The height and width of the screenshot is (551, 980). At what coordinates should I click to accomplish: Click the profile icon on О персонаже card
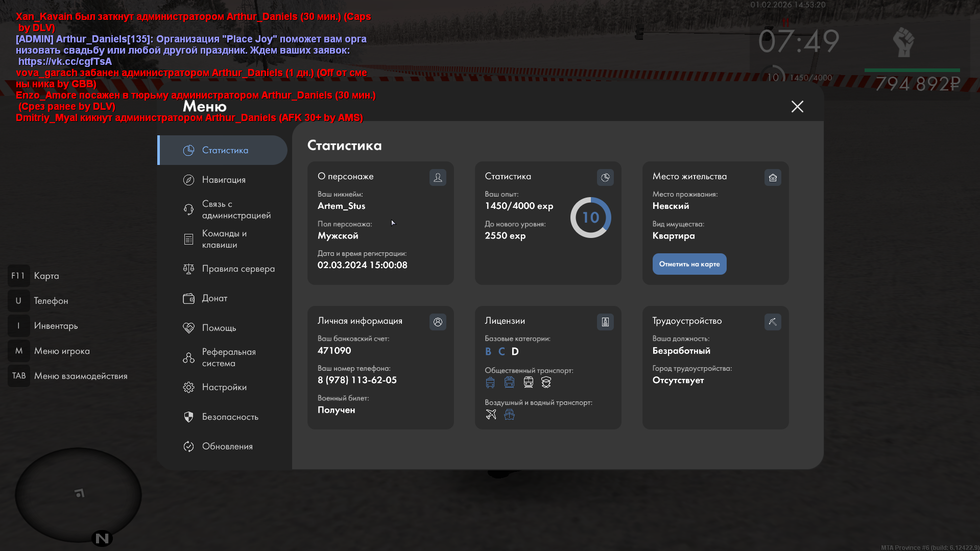click(x=438, y=177)
